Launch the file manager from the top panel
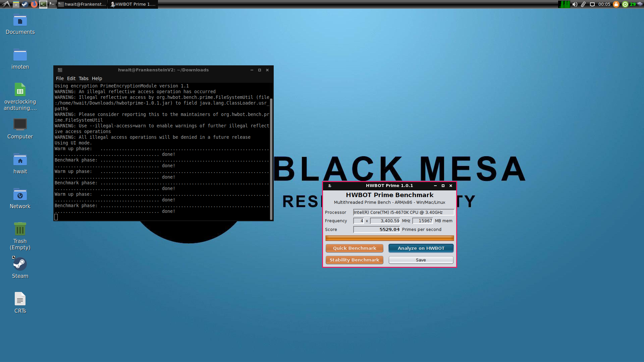 coord(16,4)
